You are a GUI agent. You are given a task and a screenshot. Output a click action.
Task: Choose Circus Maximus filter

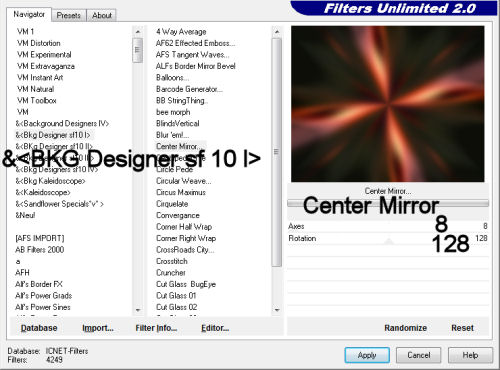pyautogui.click(x=181, y=192)
